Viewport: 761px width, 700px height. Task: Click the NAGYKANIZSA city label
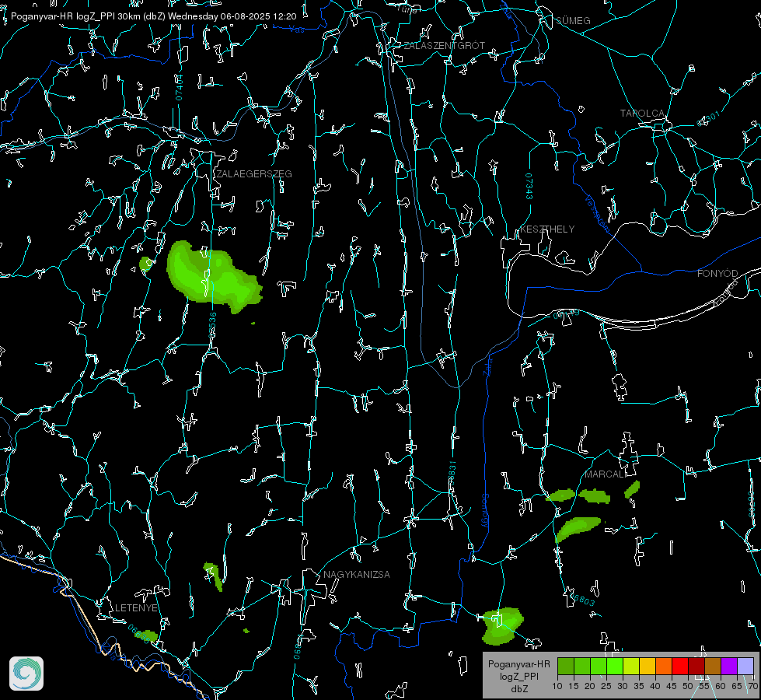[357, 574]
